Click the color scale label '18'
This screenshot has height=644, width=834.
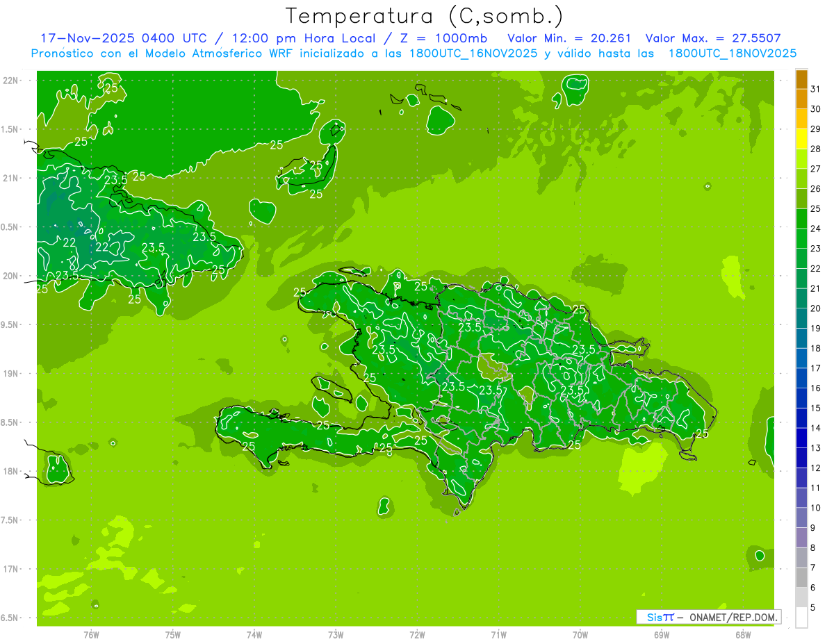click(x=815, y=348)
